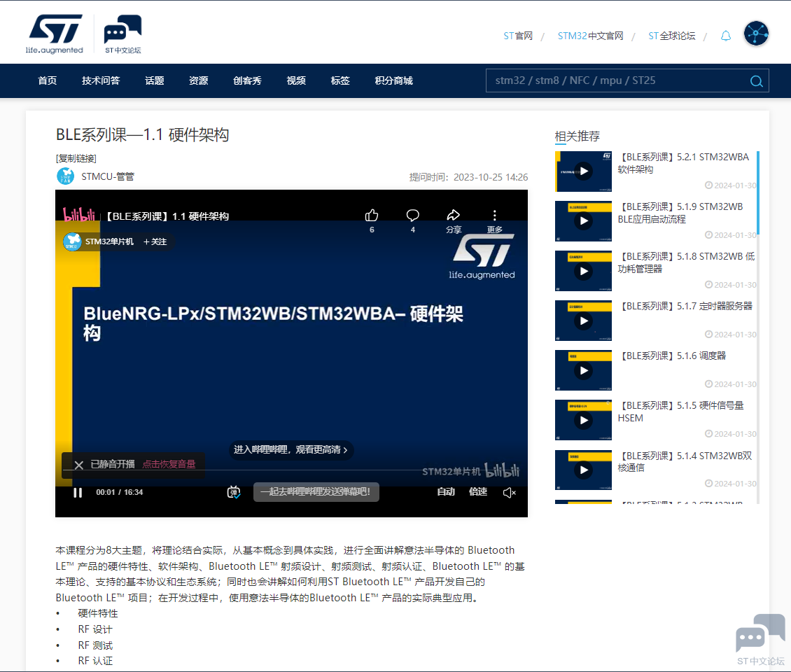The image size is (791, 672).
Task: Open 倍速 playback speed menu
Action: (477, 491)
